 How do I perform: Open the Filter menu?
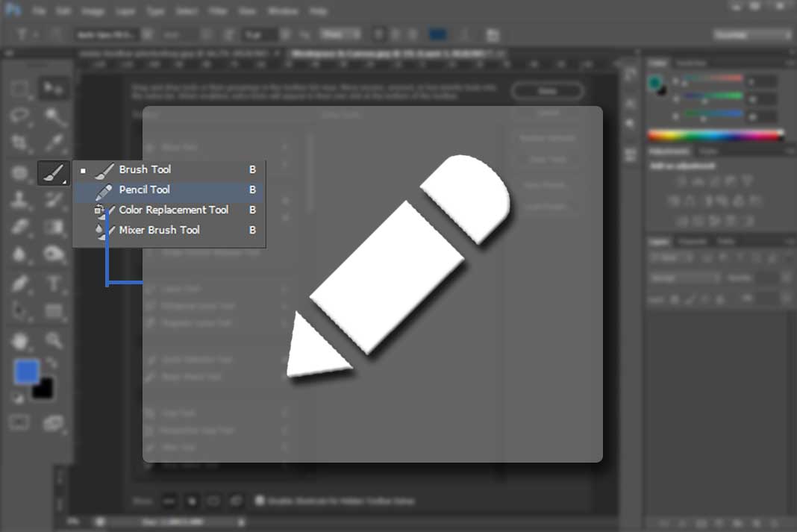tap(218, 11)
